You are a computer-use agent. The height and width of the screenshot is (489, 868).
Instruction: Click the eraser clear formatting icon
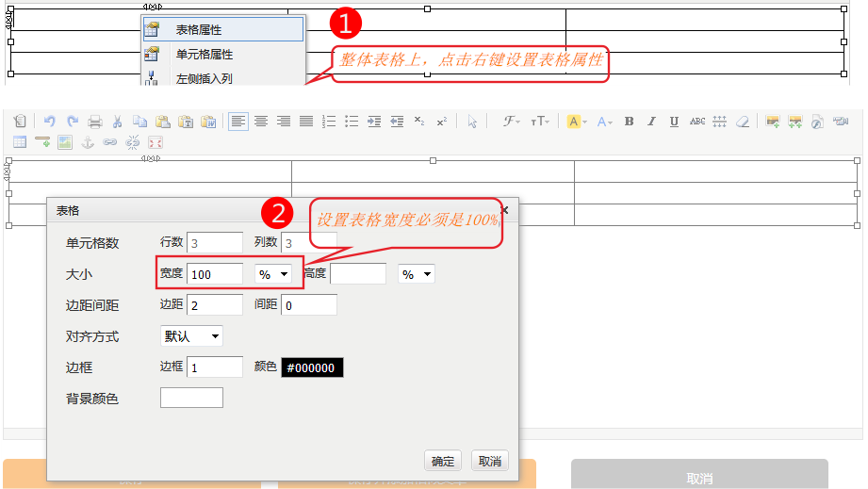(743, 122)
